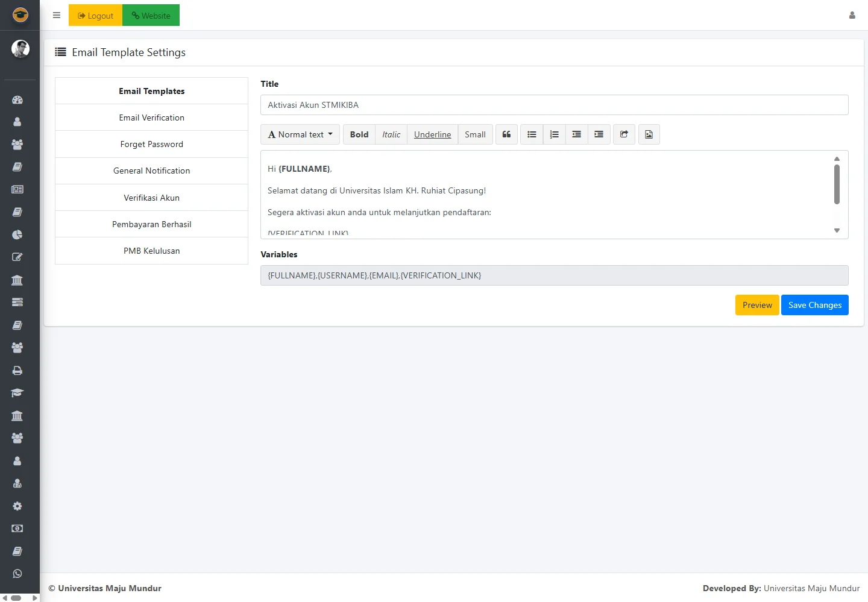
Task: Insert an unordered bullet list
Action: pos(532,134)
